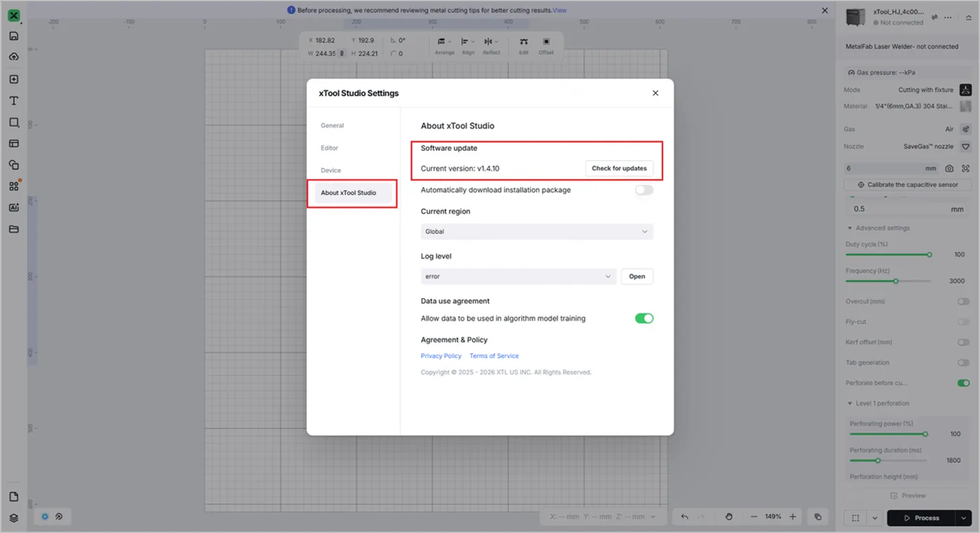Image resolution: width=980 pixels, height=533 pixels.
Task: Click the layers icon at sidebar bottom
Action: [14, 518]
